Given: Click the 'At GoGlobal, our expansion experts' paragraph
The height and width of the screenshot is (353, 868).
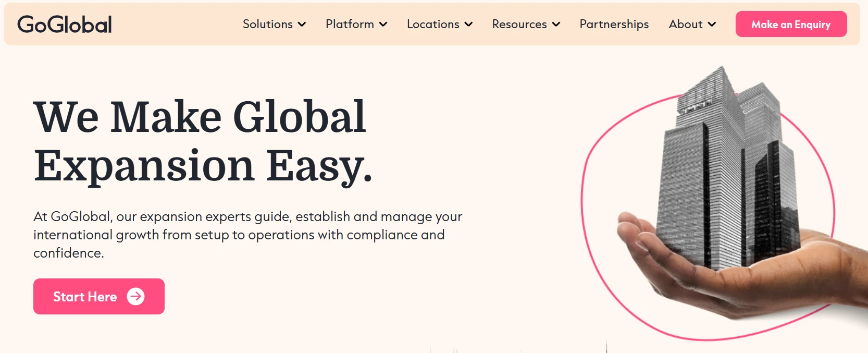Looking at the screenshot, I should click(x=248, y=235).
